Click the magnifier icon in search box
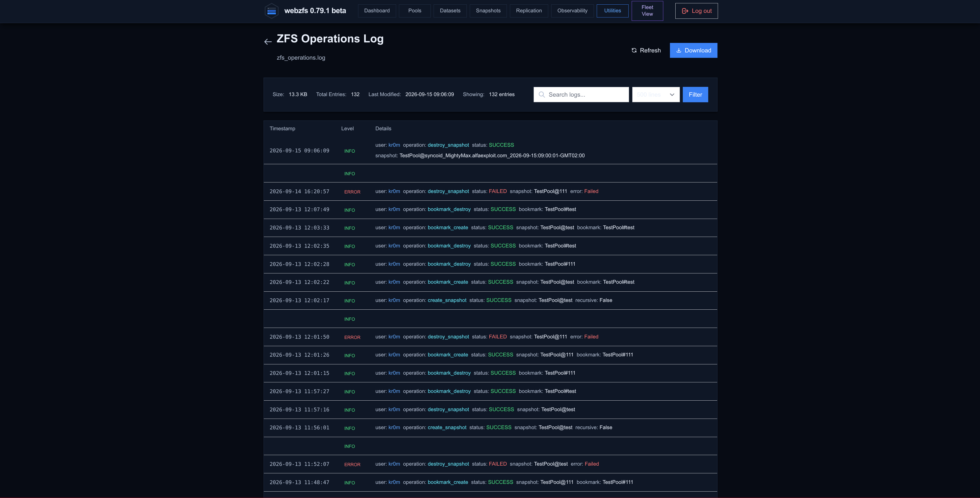980x498 pixels. coord(542,94)
